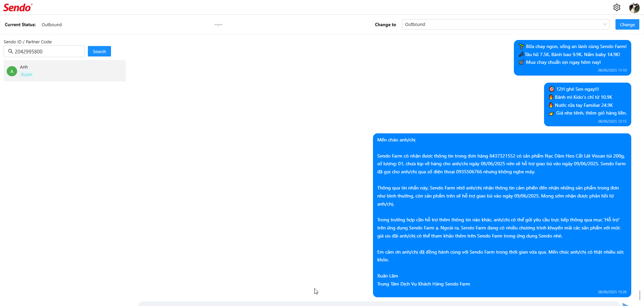Click the timestamp '08/06/2025 12:15'

click(612, 121)
